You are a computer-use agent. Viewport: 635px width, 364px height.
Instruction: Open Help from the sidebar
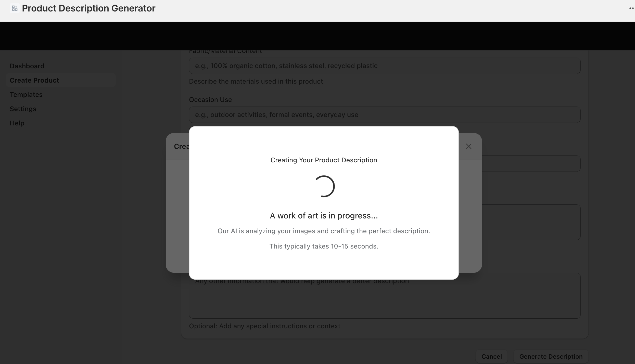17,123
